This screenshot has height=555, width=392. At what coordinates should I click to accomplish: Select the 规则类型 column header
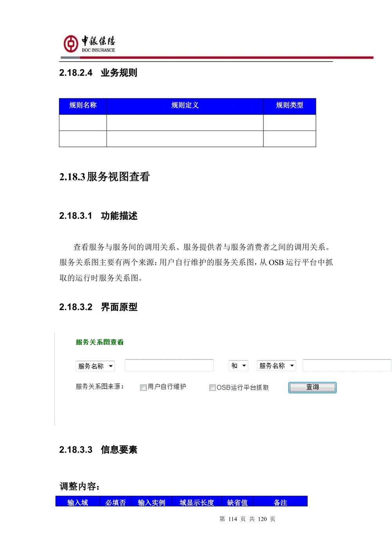[290, 106]
